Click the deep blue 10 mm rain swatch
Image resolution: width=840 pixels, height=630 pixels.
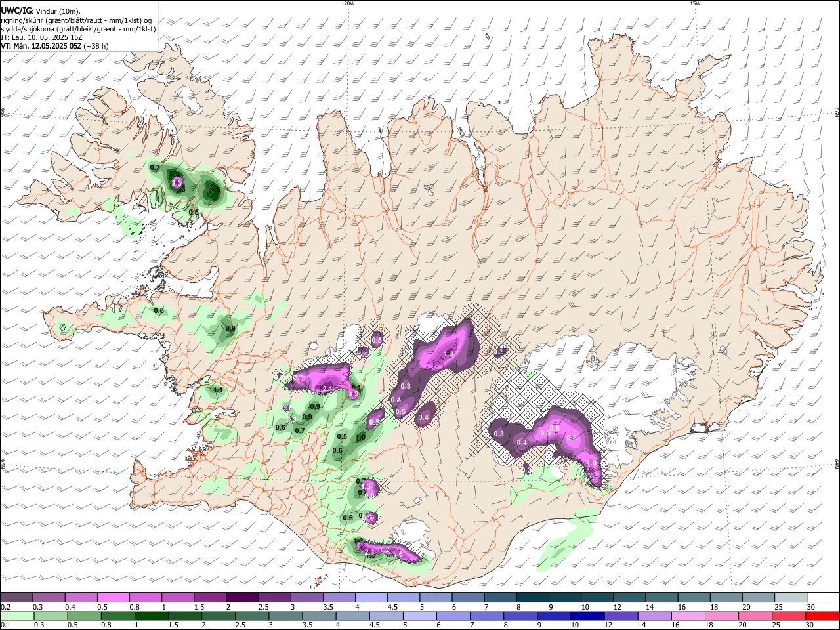click(x=587, y=616)
